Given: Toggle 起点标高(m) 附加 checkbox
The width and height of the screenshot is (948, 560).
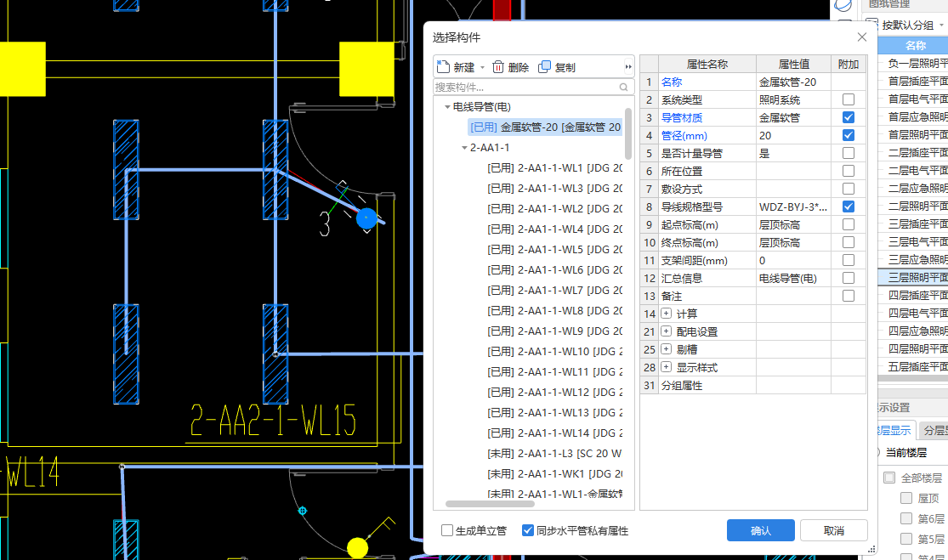Looking at the screenshot, I should [x=849, y=224].
